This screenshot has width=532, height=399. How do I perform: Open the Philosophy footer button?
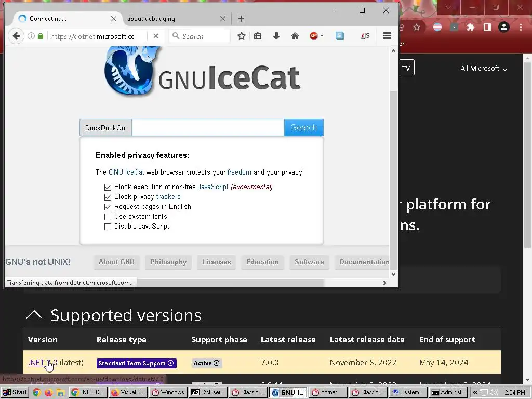168,262
